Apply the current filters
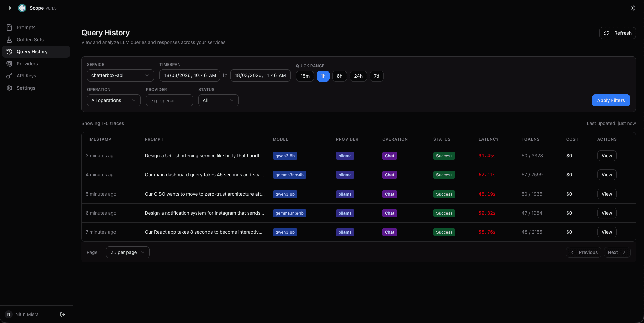Viewport: 644px width, 323px height. [x=610, y=100]
